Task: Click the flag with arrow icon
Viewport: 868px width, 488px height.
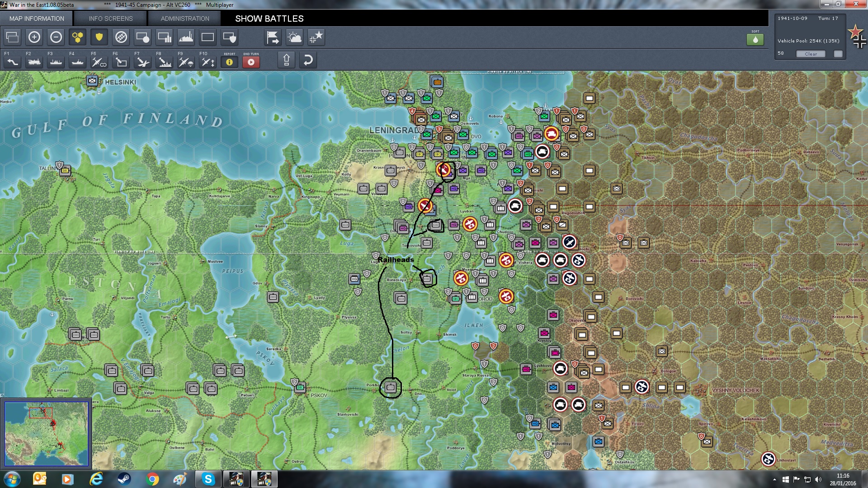Action: [273, 37]
